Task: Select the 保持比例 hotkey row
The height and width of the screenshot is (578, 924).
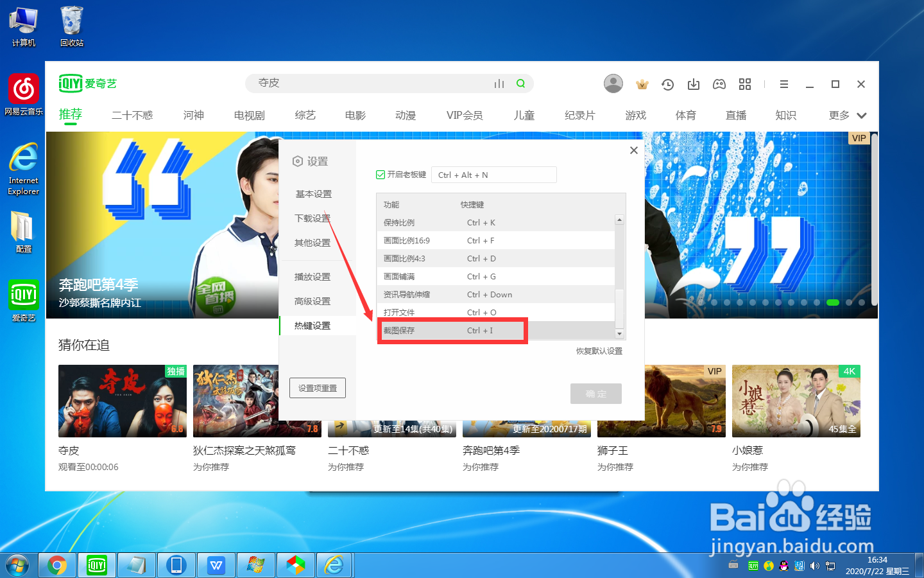Action: [495, 222]
